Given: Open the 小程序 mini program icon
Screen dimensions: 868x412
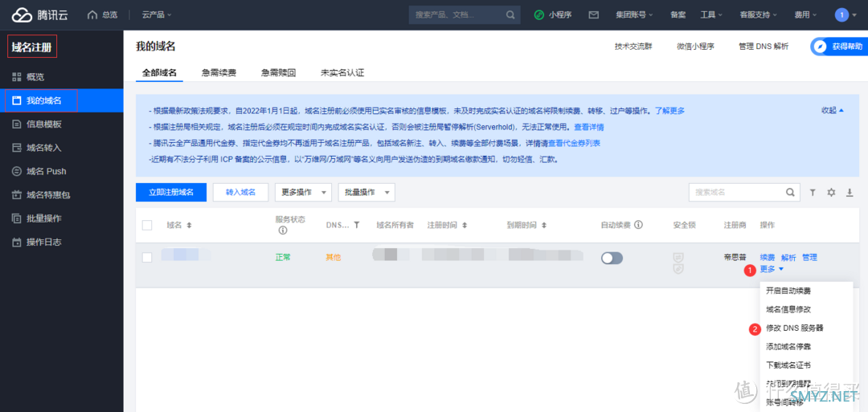Looking at the screenshot, I should coord(539,15).
